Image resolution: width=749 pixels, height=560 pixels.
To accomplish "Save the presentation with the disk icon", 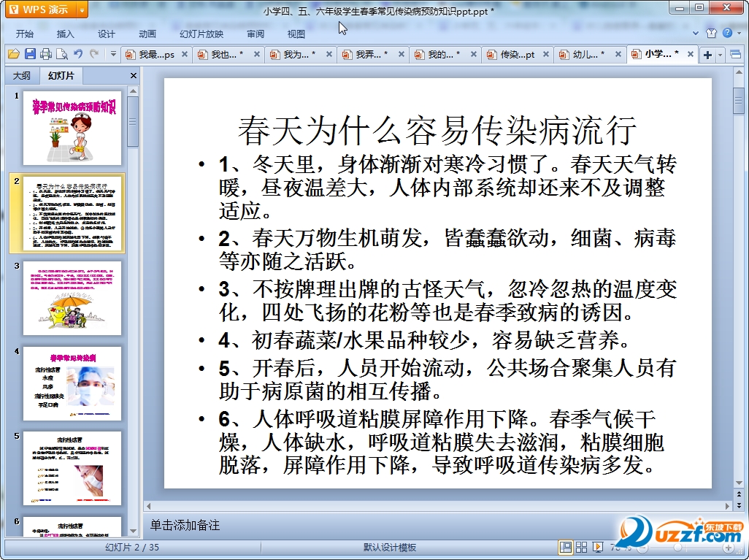I will pos(30,54).
